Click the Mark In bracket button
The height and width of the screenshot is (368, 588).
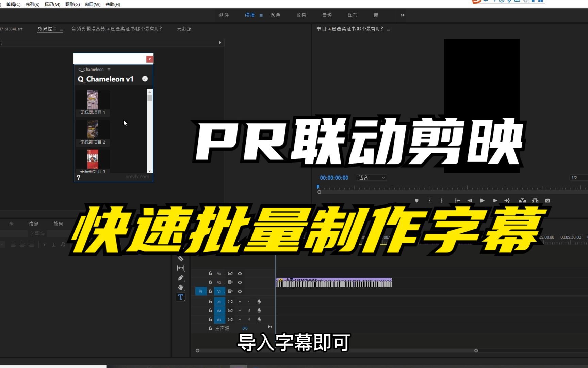[x=430, y=201]
